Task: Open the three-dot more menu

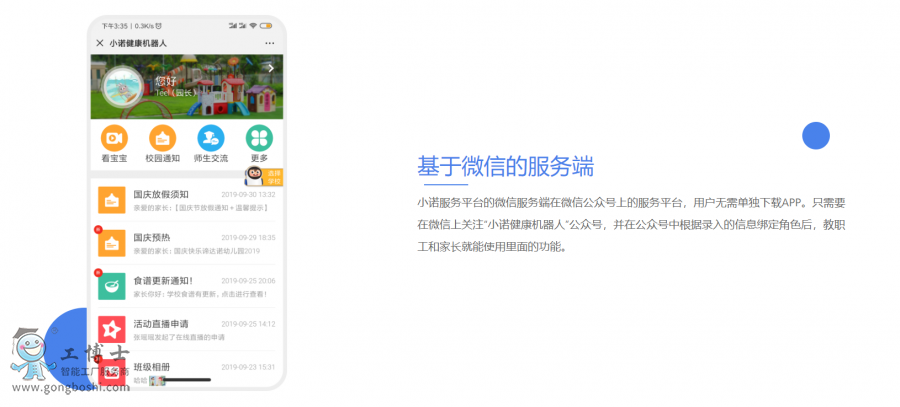Action: pos(269,43)
